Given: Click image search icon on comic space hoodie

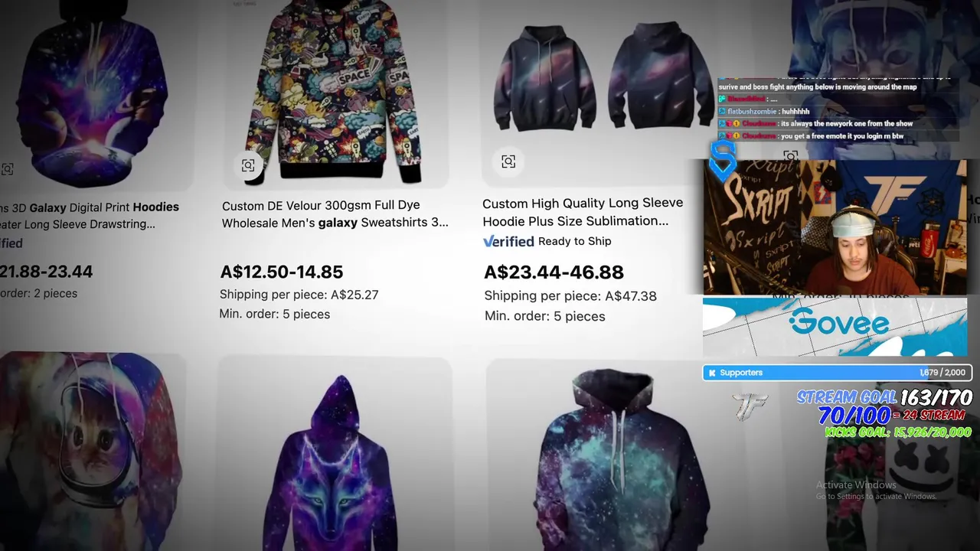Looking at the screenshot, I should [248, 165].
